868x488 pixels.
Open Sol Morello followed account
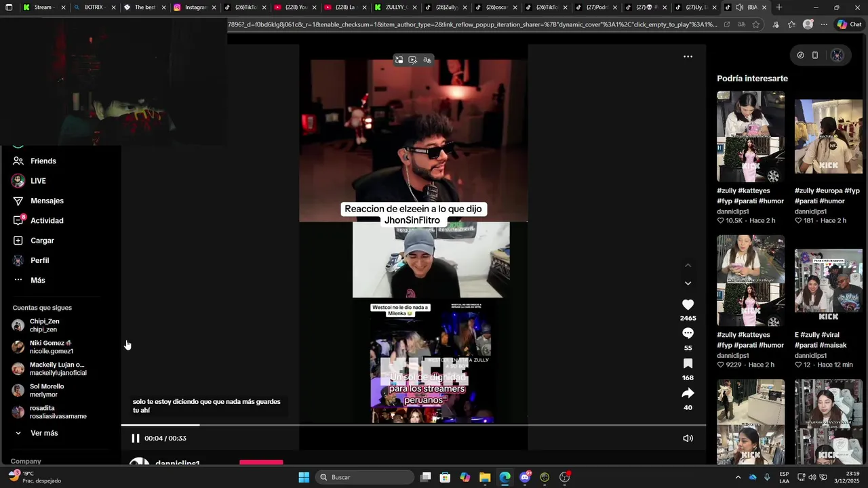[x=47, y=390]
